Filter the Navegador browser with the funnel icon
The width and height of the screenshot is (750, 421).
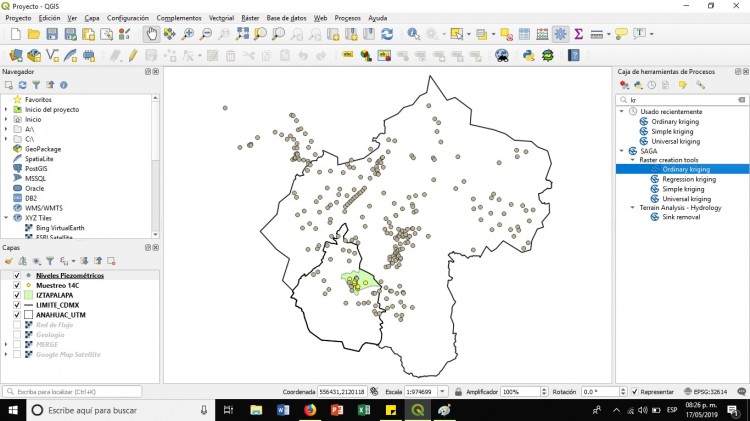(36, 85)
